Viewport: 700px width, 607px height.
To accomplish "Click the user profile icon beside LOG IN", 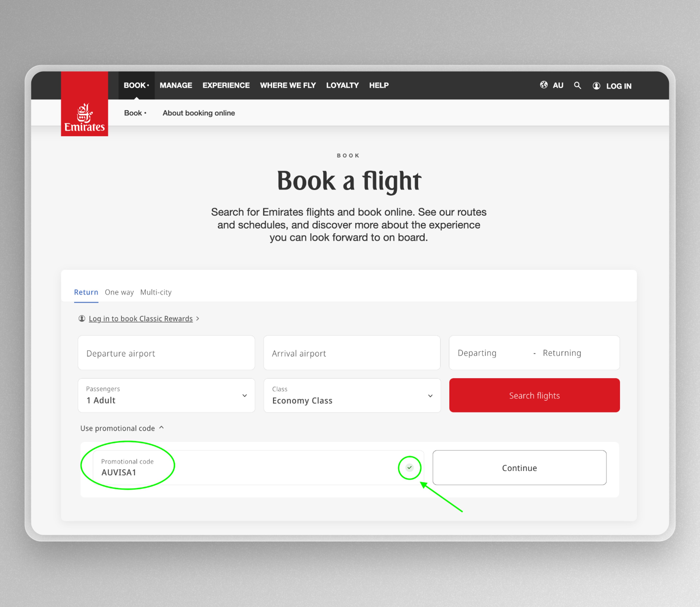I will pyautogui.click(x=596, y=86).
